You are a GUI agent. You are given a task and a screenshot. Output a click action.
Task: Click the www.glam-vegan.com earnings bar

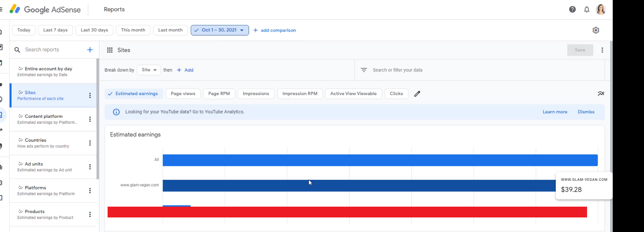[x=359, y=186]
